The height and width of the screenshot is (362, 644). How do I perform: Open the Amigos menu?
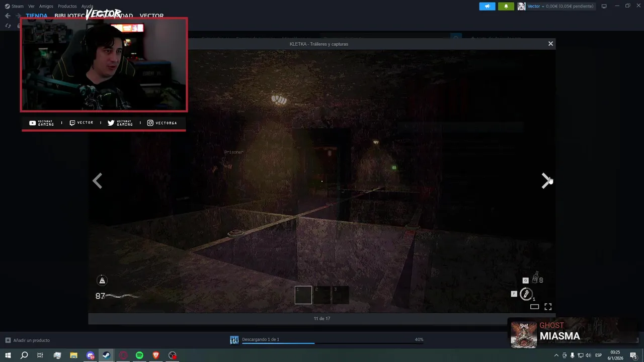[x=46, y=6]
